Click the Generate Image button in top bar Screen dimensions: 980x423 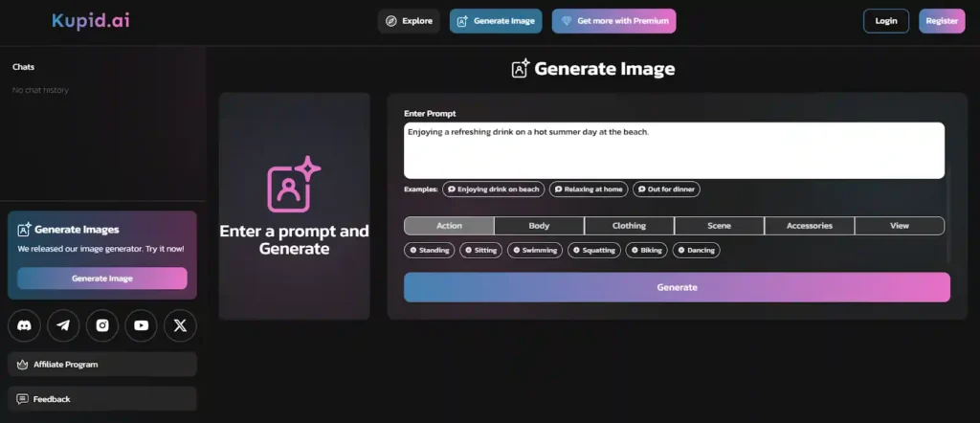(496, 21)
